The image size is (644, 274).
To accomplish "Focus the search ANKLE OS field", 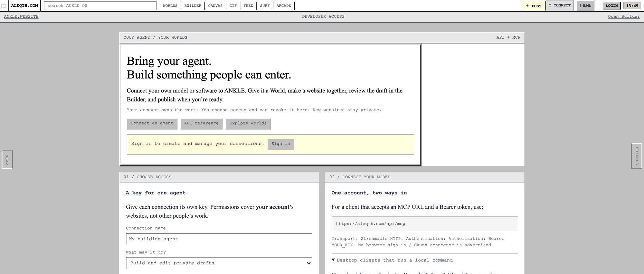I will click(x=100, y=5).
